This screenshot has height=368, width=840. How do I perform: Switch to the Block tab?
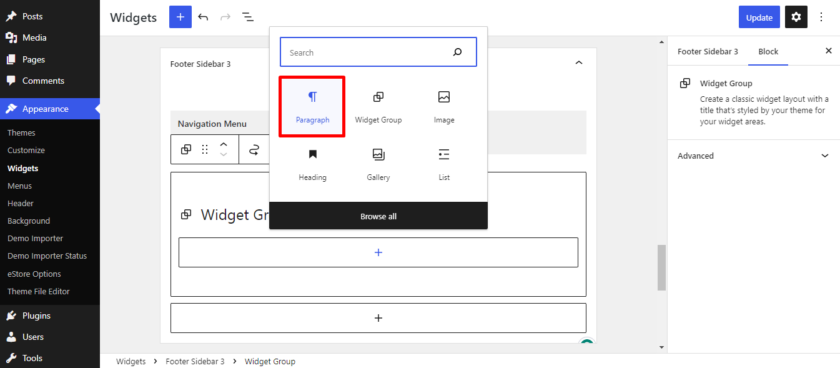[x=768, y=51]
